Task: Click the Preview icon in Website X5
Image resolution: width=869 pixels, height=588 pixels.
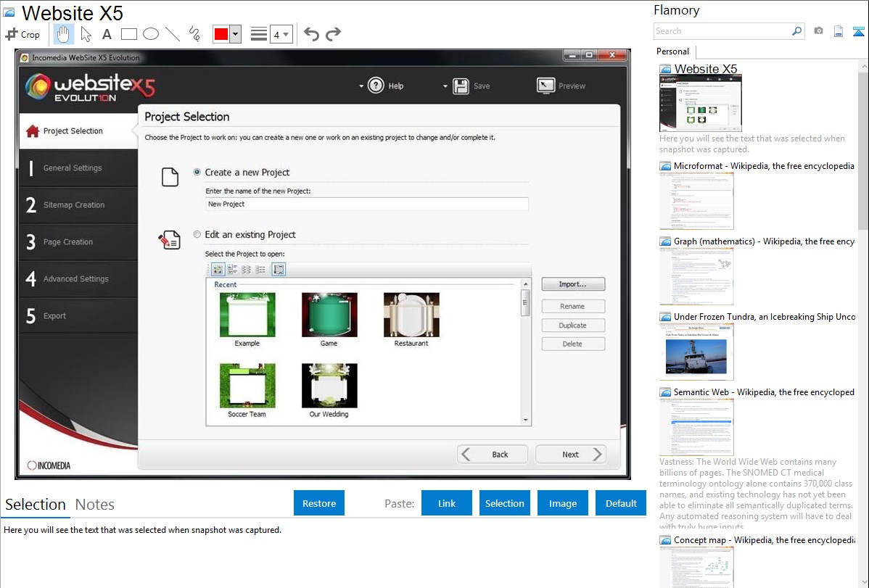Action: click(x=546, y=86)
